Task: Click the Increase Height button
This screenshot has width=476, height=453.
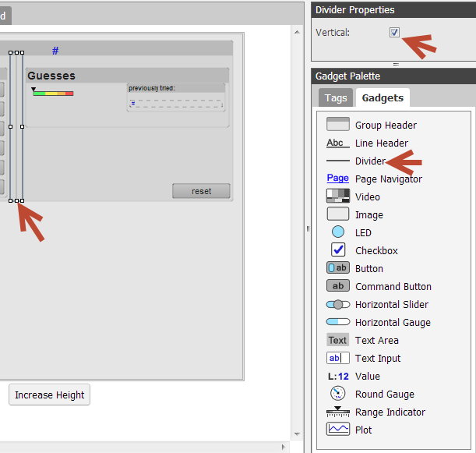Action: 50,395
